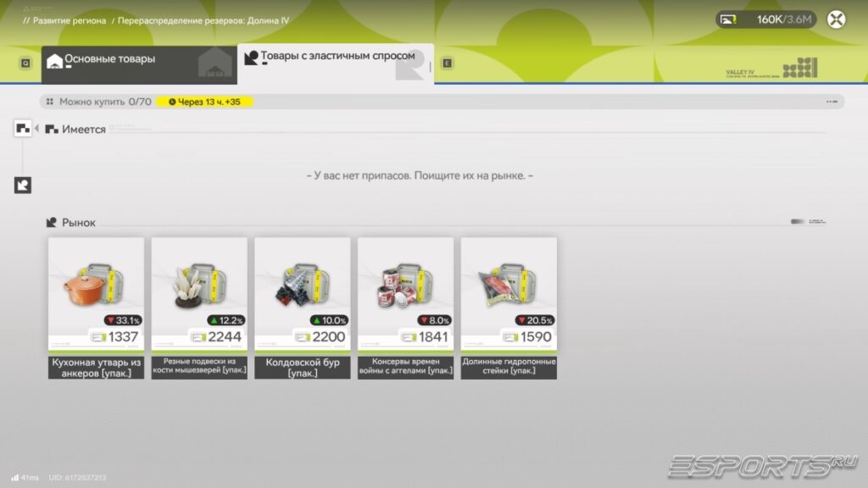
Task: Jump to market via sidebar arrow icon
Action: 23,185
